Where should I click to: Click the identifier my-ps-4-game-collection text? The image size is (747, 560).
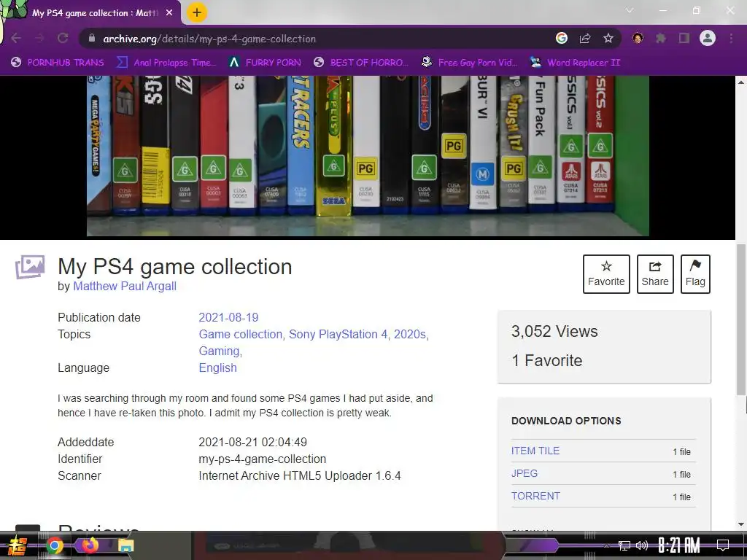click(263, 459)
